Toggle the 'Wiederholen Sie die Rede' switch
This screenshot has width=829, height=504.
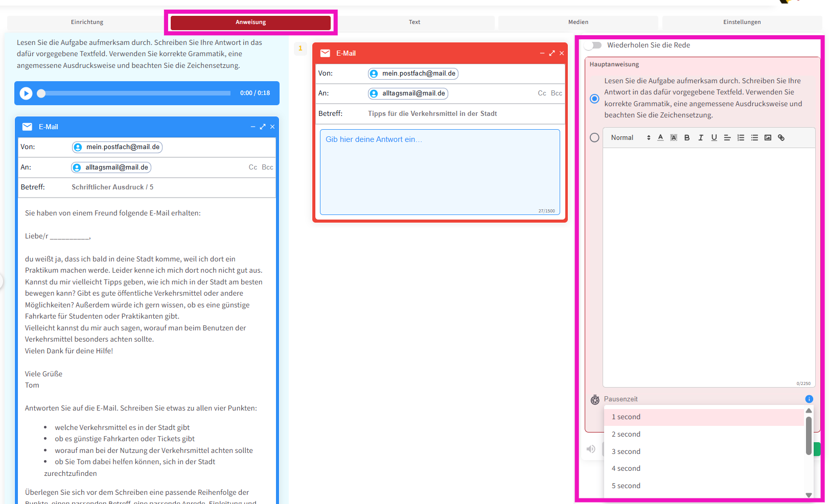594,45
